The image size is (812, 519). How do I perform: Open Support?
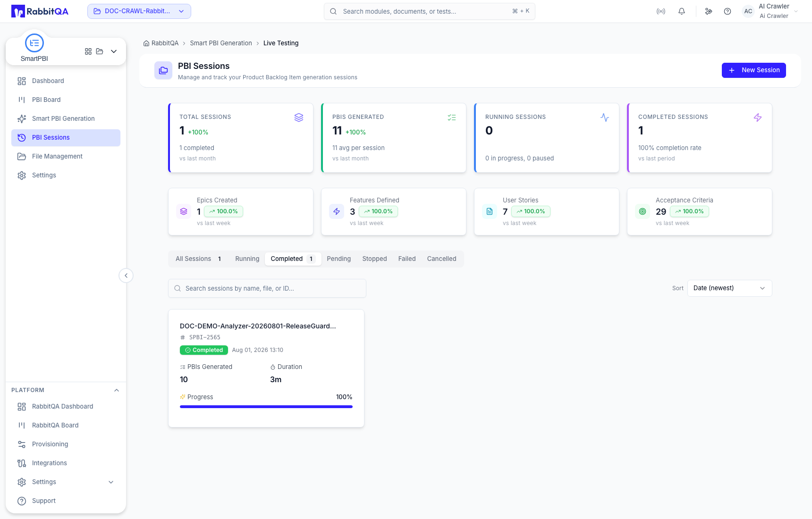pos(66,501)
